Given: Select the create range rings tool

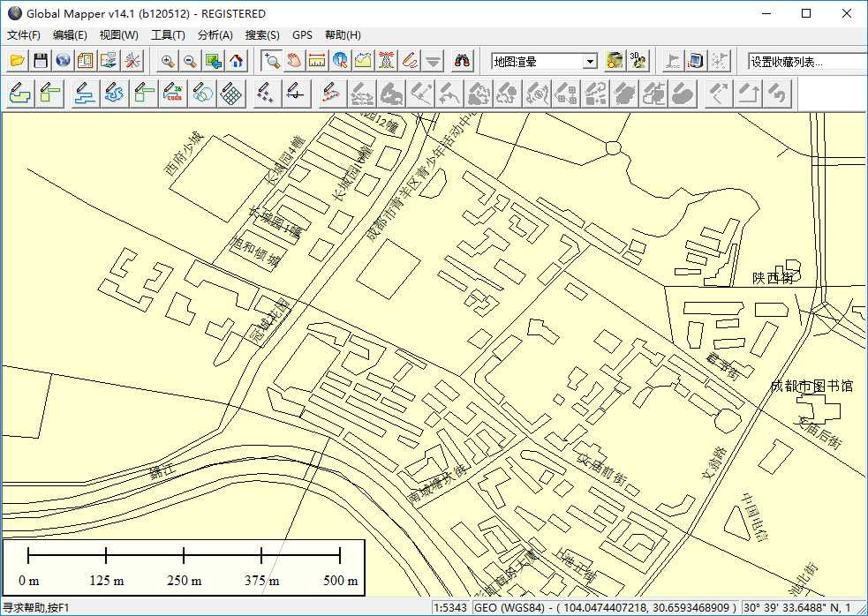Looking at the screenshot, I should (x=202, y=93).
